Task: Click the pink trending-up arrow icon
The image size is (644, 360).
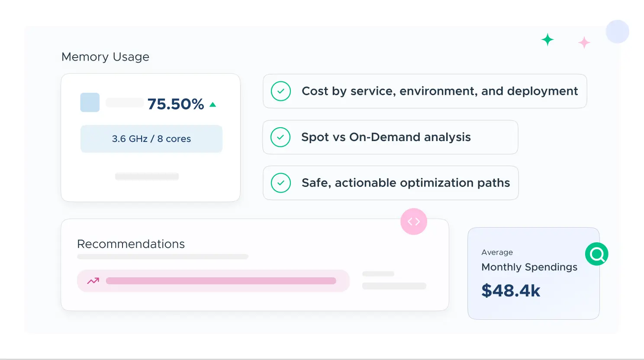Action: coord(93,281)
